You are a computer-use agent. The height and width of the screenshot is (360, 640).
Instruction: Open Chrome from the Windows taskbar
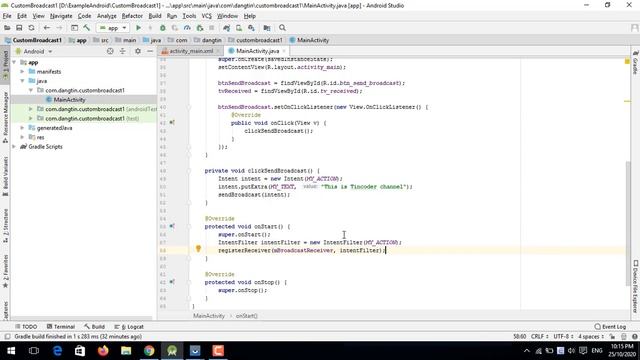[x=149, y=351]
